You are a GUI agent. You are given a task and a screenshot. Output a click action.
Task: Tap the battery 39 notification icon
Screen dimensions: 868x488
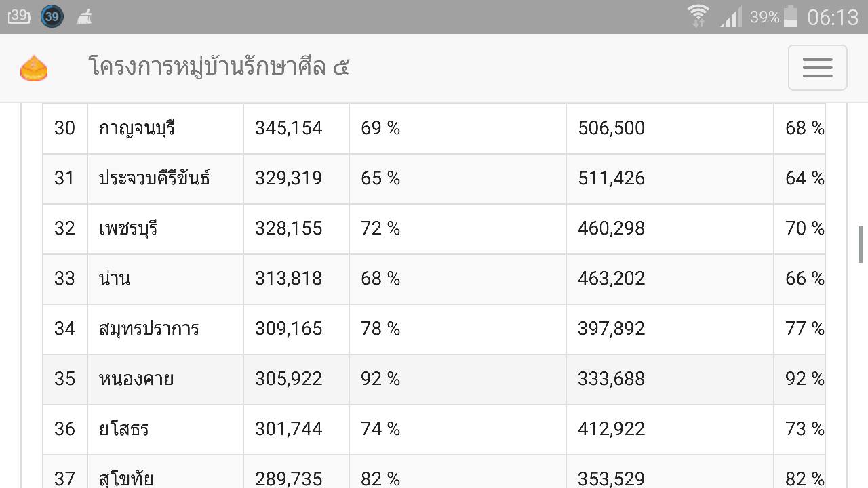[19, 16]
